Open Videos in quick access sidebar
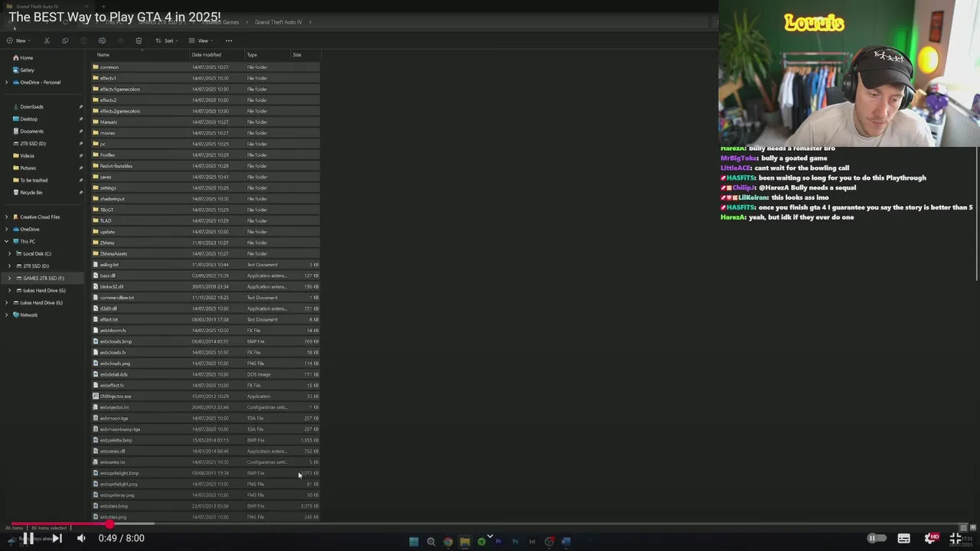This screenshot has width=980, height=551. (27, 155)
